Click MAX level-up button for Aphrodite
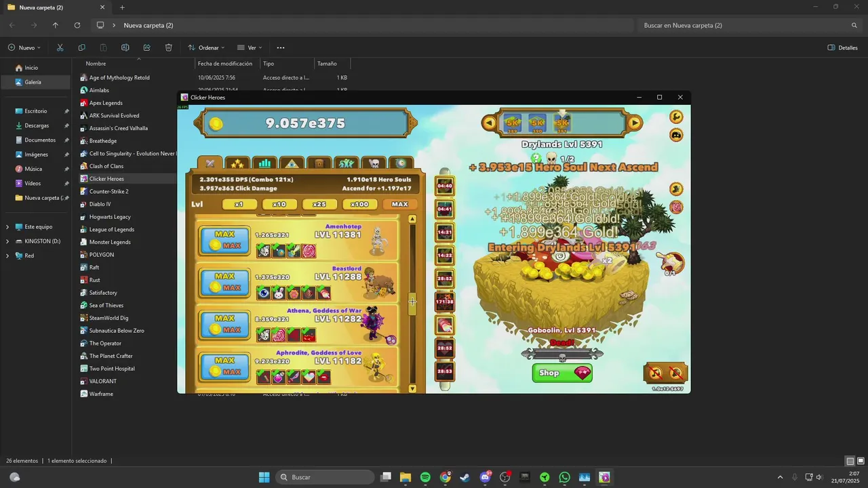Screen dimensions: 868x488 (x=225, y=367)
